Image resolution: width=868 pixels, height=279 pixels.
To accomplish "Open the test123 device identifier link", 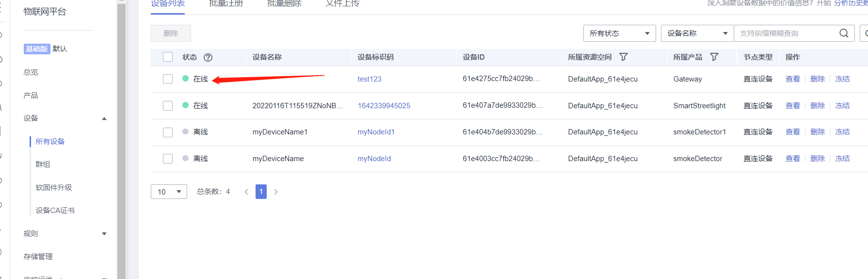I will tap(370, 79).
